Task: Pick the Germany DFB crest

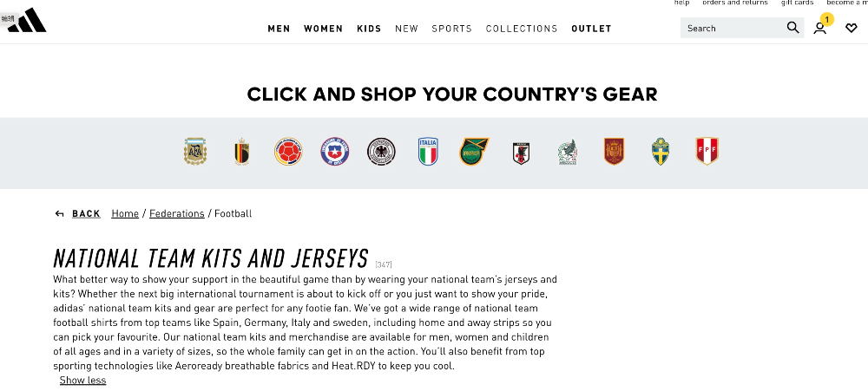Action: 381,152
